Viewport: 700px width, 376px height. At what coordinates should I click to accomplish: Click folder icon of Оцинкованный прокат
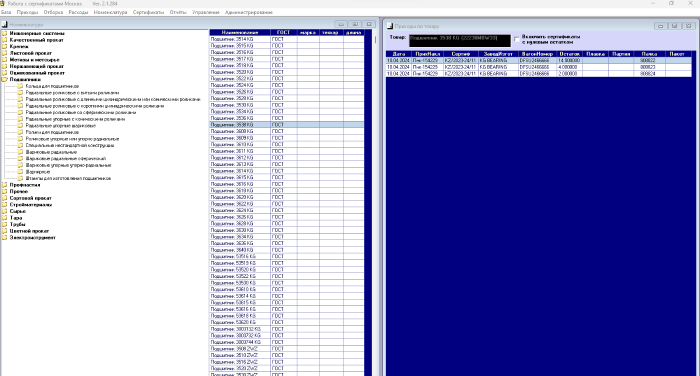click(x=4, y=73)
